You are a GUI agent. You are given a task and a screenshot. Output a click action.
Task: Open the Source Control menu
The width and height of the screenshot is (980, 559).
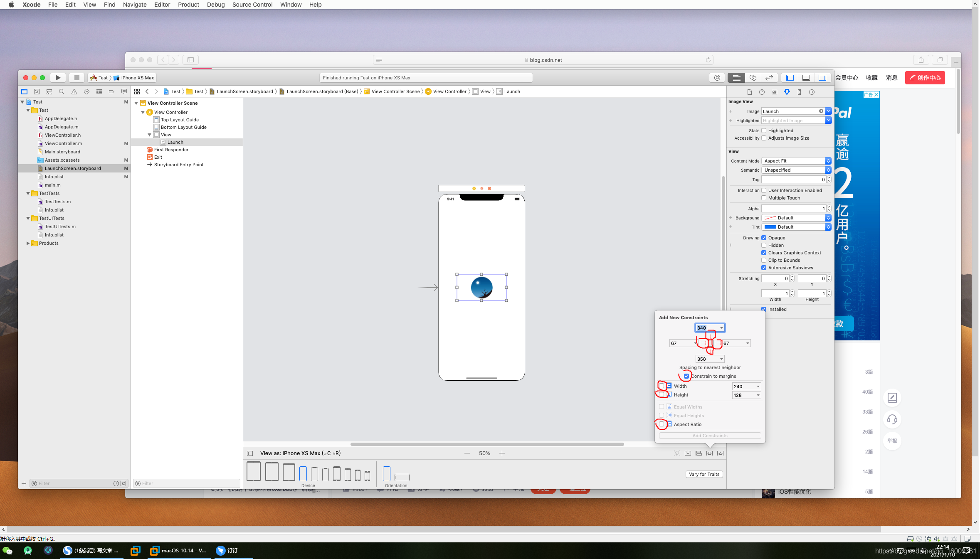252,5
